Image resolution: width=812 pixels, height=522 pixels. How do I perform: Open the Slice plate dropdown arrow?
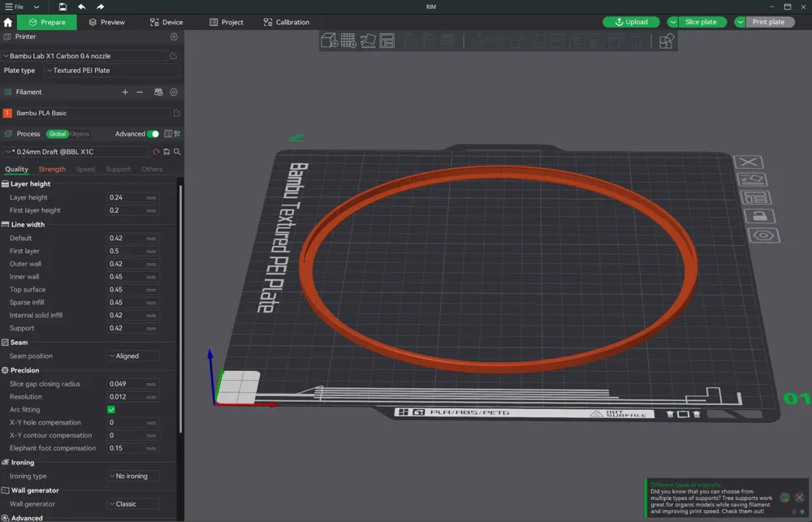point(672,22)
